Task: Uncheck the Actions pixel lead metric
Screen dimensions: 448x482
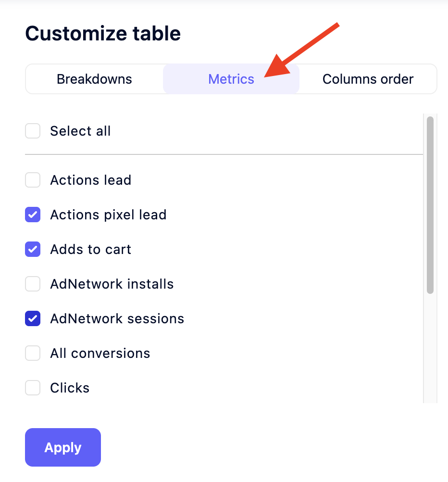Action: pyautogui.click(x=33, y=215)
